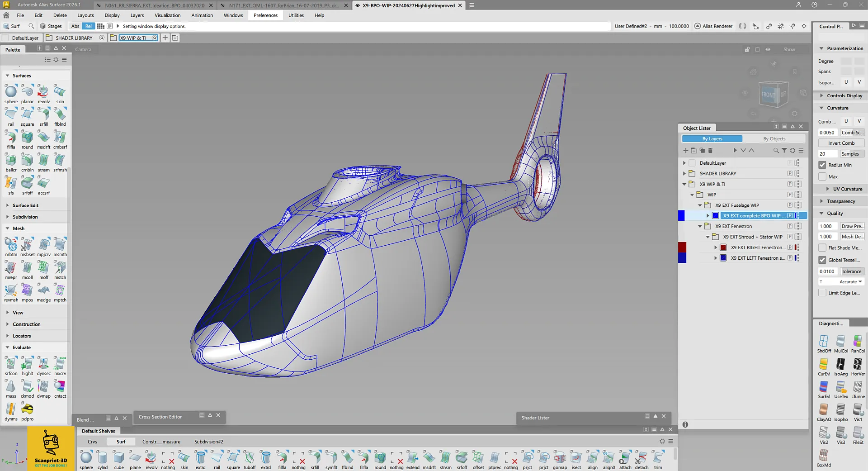This screenshot has height=471, width=868.
Task: Select the ClayAO diagnostic shader
Action: coord(824,410)
